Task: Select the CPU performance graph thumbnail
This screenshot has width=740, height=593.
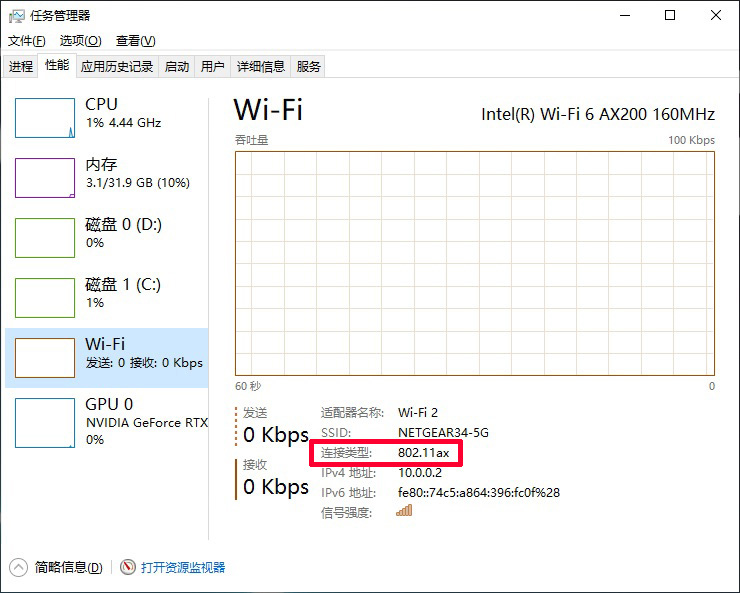Action: pos(45,118)
